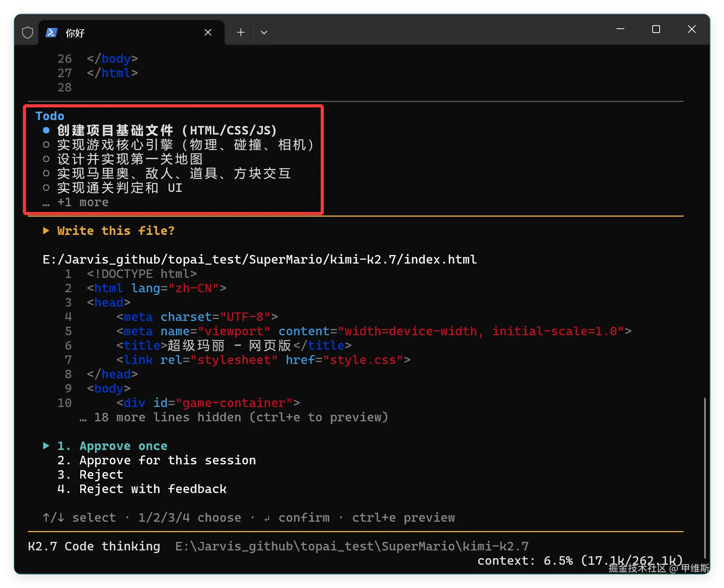Click the filled bullet for 创建项目基础文件 todo
Screen dimensions: 724x588
coord(46,130)
